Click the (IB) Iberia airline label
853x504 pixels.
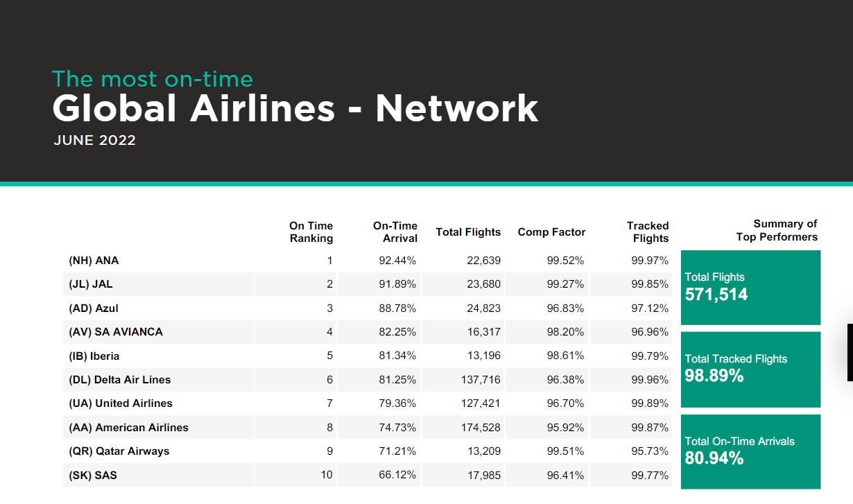pos(94,356)
